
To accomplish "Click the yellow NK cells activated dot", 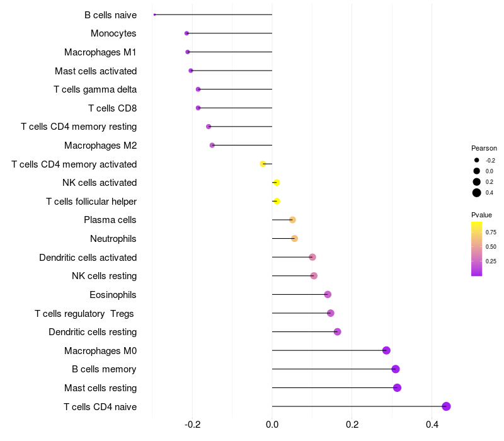I will coord(277,183).
